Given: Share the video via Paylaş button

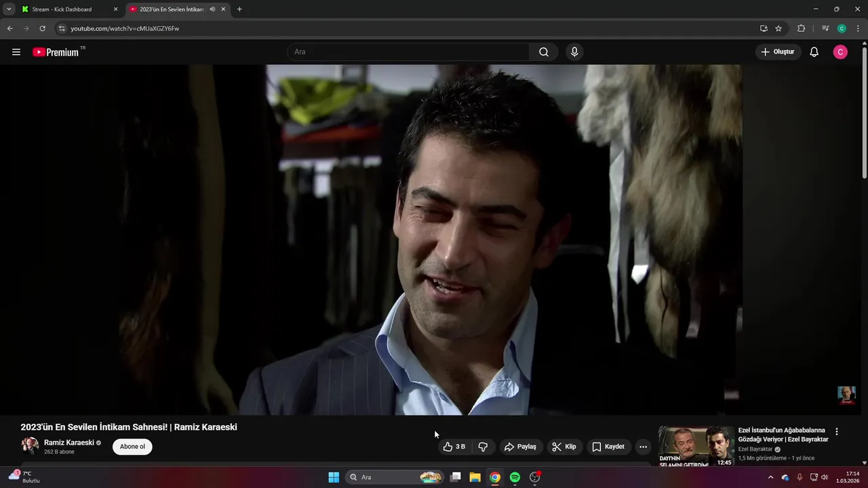Looking at the screenshot, I should pos(520,447).
